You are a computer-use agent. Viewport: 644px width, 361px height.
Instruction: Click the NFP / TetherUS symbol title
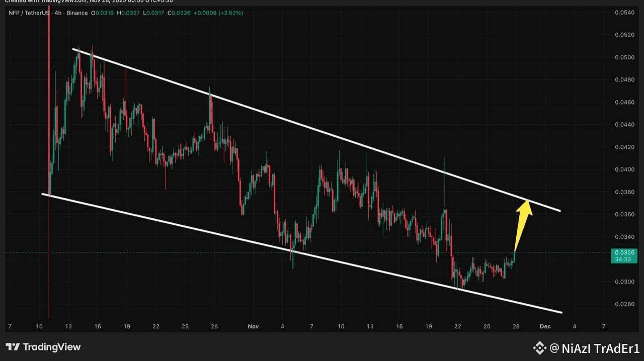pos(29,13)
